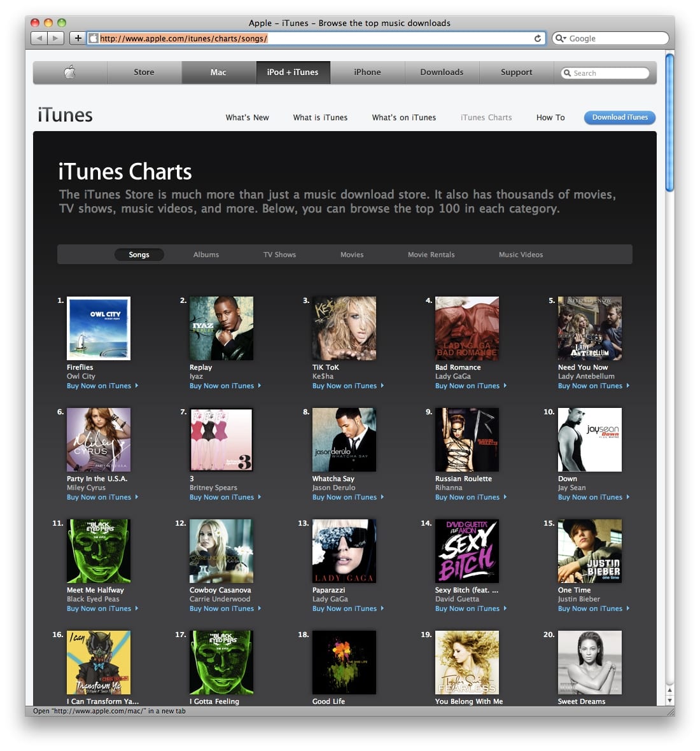The width and height of the screenshot is (700, 751).
Task: Click the Bad Romance album cover
Action: coord(467,328)
